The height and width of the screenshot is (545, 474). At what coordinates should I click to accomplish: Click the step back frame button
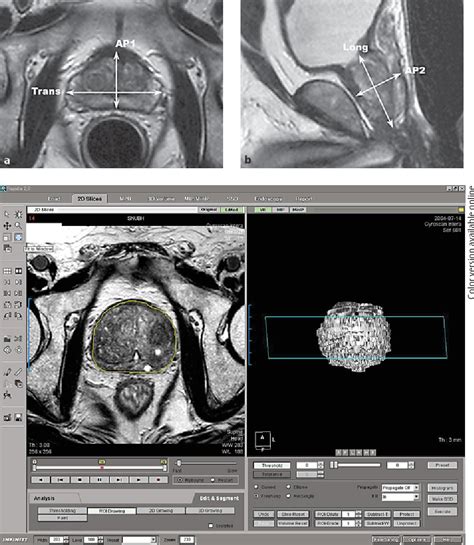point(60,480)
